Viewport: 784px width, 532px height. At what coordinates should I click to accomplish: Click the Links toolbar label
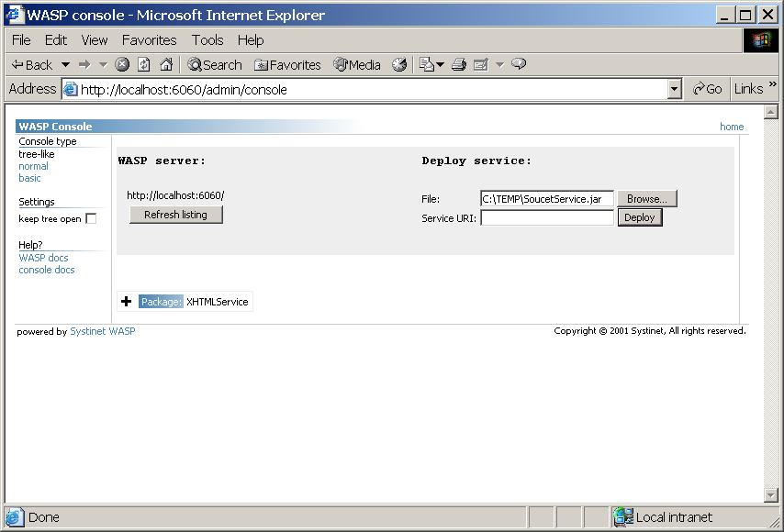tap(748, 89)
